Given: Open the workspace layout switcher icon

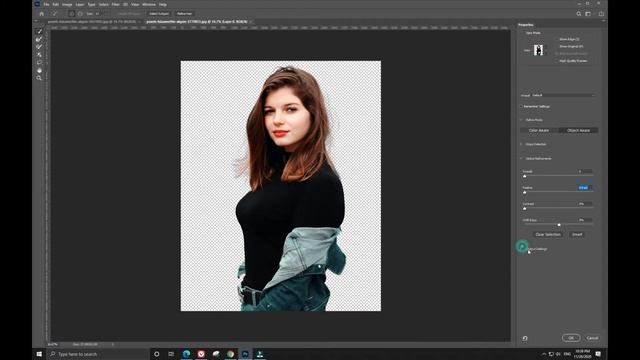Looking at the screenshot, I should [589, 13].
